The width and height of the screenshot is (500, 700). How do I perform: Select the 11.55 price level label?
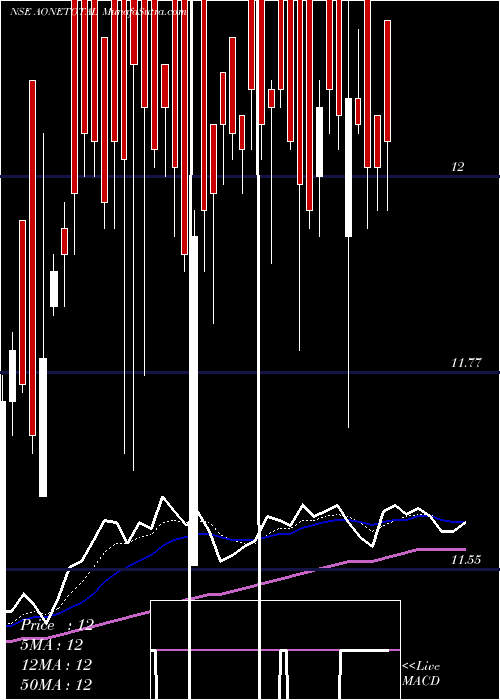pos(466,559)
